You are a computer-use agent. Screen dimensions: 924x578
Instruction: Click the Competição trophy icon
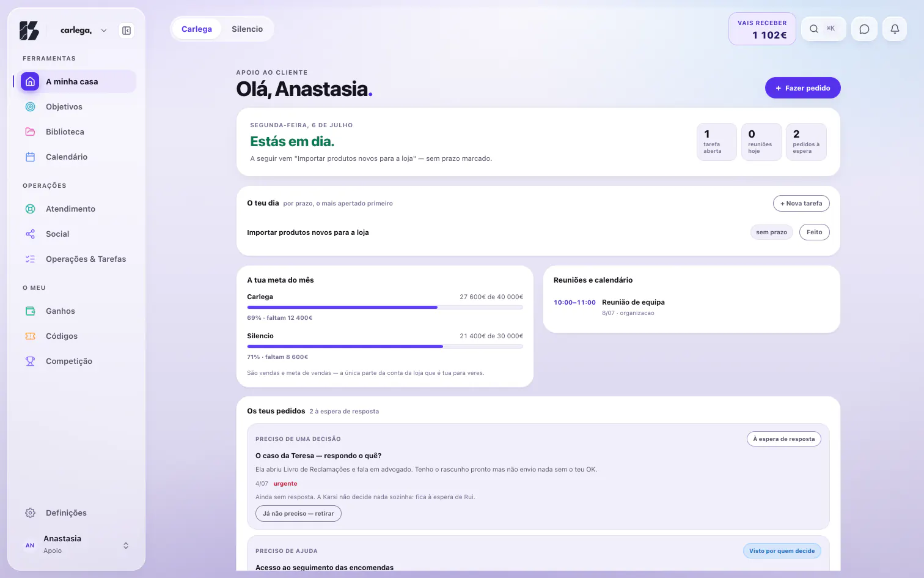(30, 361)
